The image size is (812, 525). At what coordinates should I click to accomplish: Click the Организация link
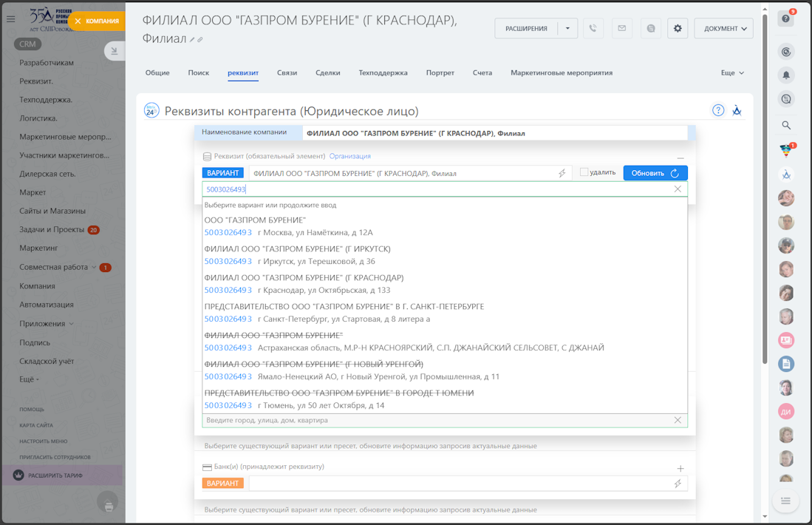pyautogui.click(x=349, y=156)
